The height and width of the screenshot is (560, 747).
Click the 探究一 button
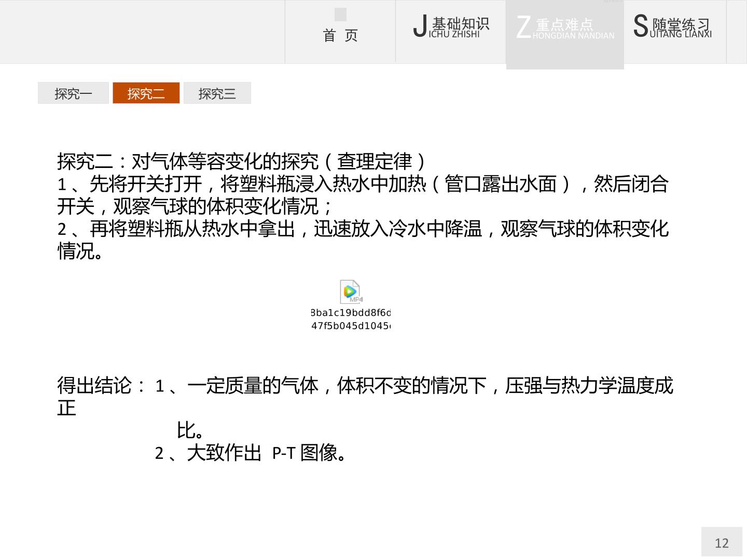point(73,93)
